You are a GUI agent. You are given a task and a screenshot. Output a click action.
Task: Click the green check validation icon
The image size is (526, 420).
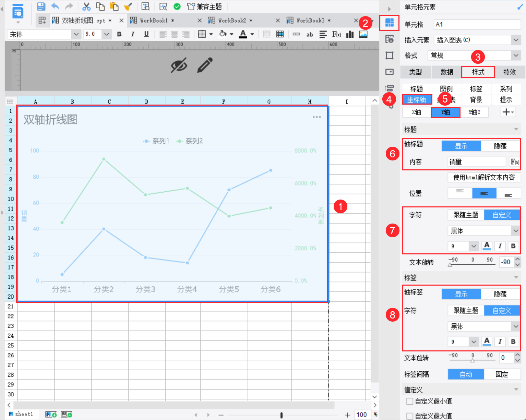click(x=177, y=7)
